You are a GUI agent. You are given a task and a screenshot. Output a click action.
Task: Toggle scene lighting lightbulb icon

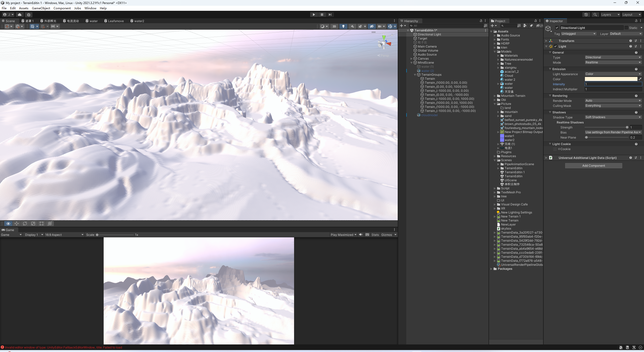point(343,26)
